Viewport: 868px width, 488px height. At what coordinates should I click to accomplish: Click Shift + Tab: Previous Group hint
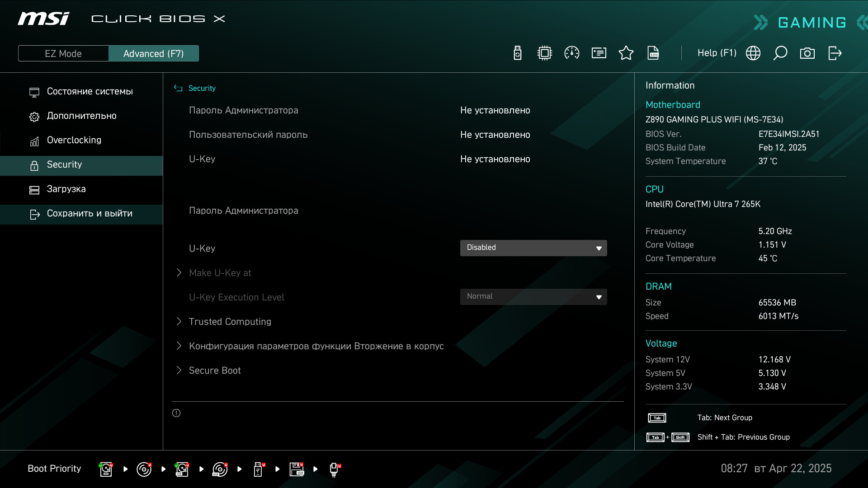click(x=743, y=437)
